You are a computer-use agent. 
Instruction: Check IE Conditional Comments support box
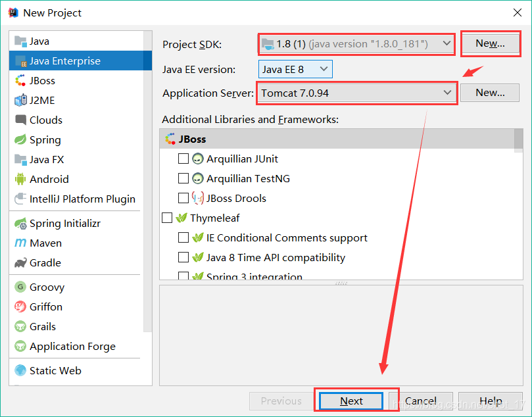[183, 237]
